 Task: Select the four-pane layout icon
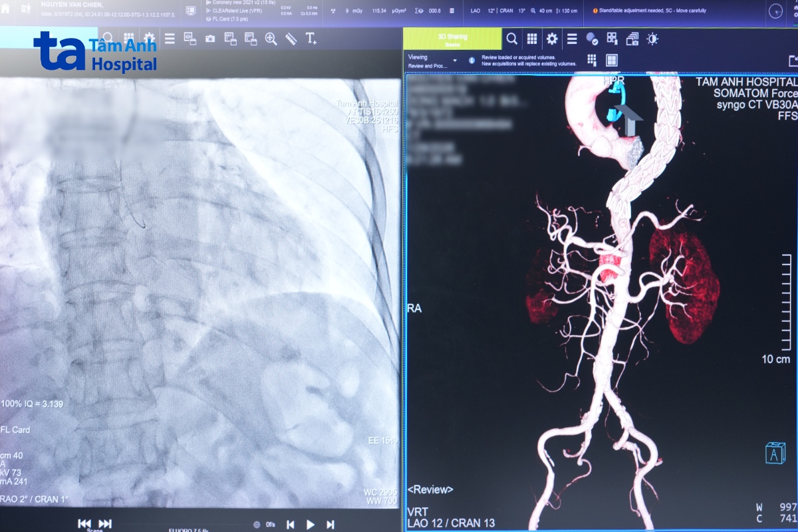coord(612,61)
